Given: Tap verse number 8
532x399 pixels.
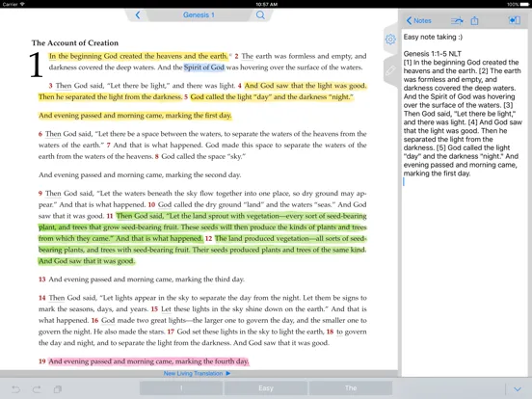Looking at the screenshot, I should click(157, 157).
